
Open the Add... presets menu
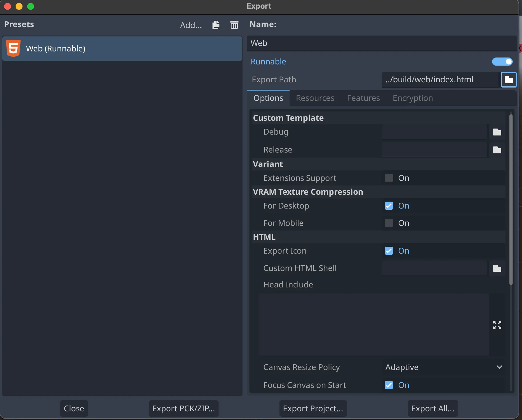point(191,25)
